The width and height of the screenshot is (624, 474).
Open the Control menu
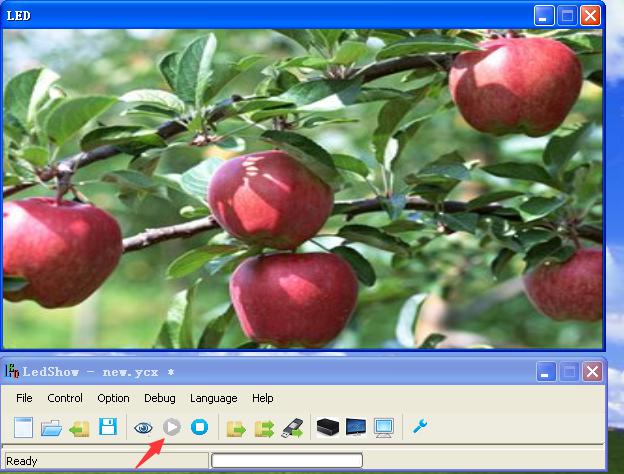pos(65,398)
